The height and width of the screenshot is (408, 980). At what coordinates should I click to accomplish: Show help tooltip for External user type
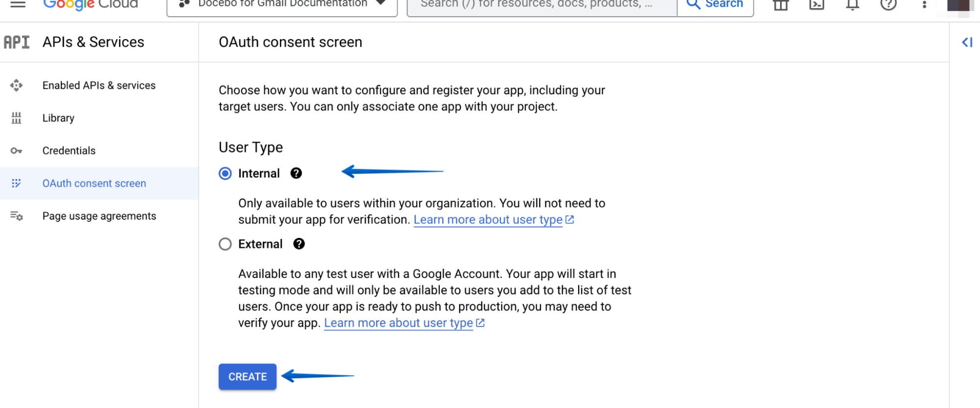coord(299,244)
